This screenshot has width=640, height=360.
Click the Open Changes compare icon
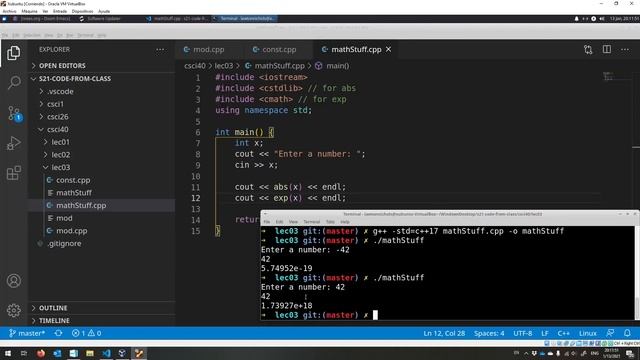tap(588, 49)
